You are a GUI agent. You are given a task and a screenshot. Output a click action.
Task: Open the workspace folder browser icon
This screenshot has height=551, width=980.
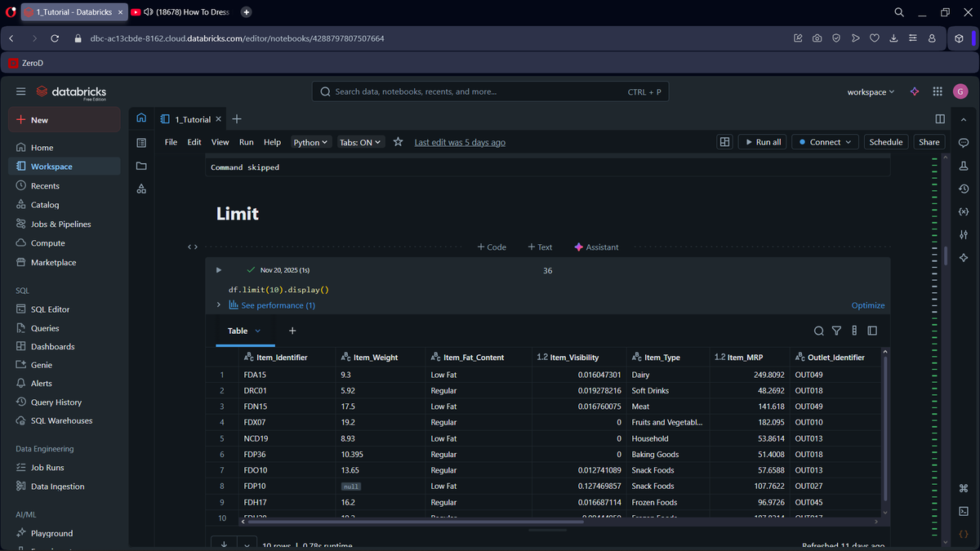pos(141,166)
